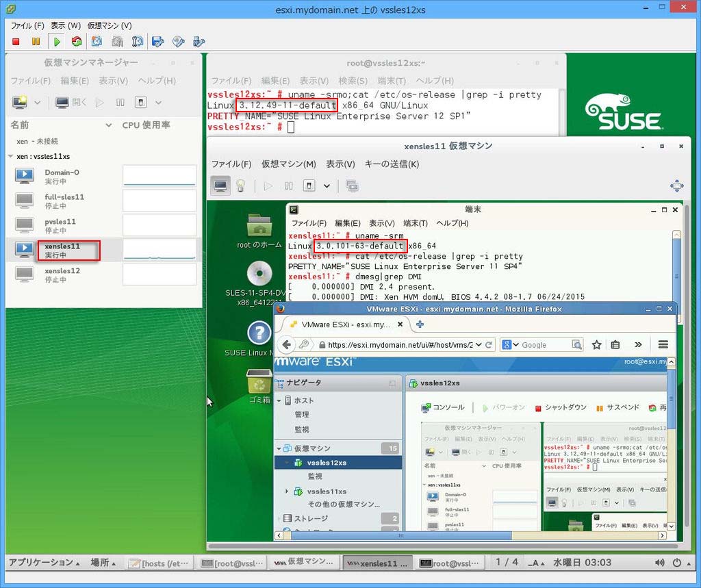Open the ファイル (F) menu in VMware console
701x588 pixels.
[x=27, y=25]
